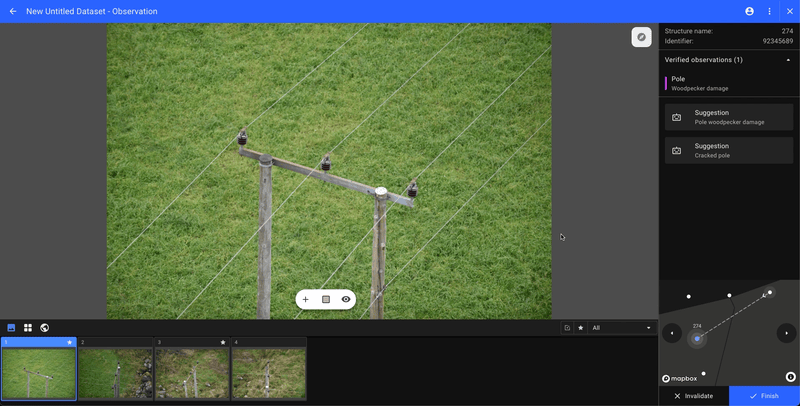
Task: Switch to grid view mode
Action: point(28,328)
